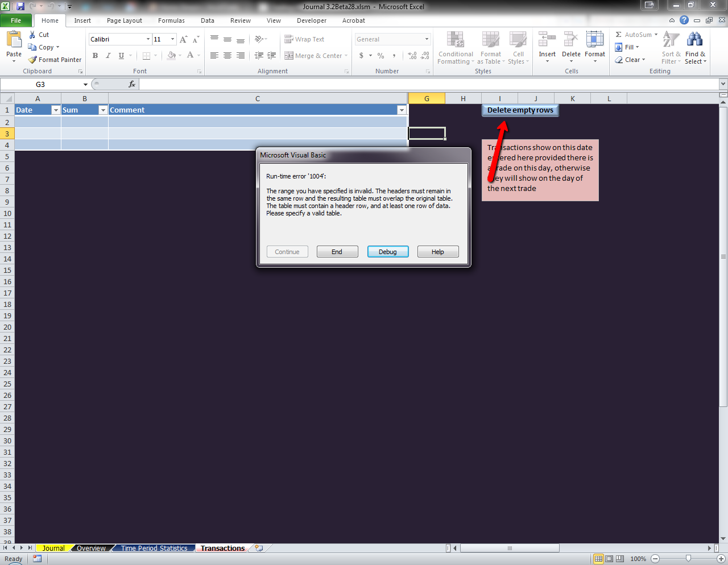This screenshot has width=728, height=565.
Task: Open Format as Table gallery
Action: (491, 48)
